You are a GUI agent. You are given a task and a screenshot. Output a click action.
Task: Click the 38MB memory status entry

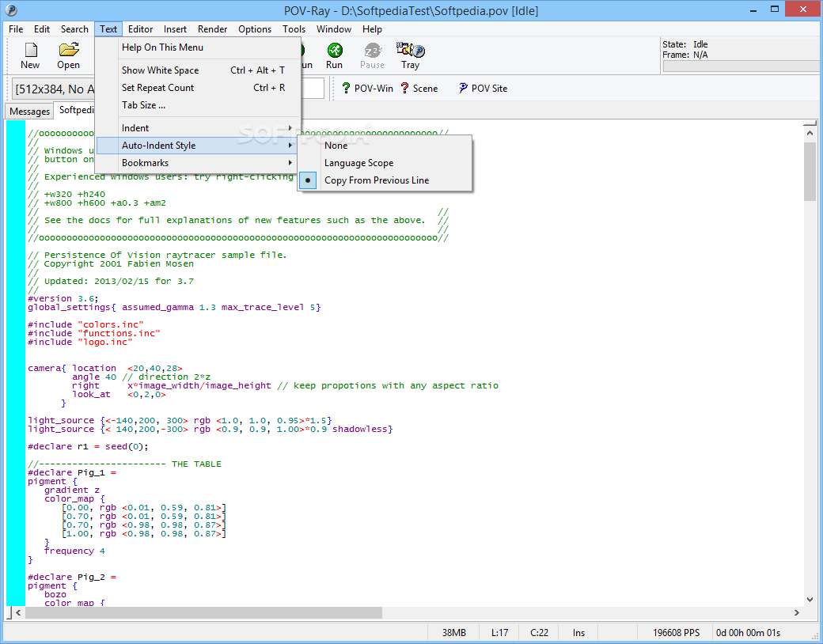coord(453,632)
